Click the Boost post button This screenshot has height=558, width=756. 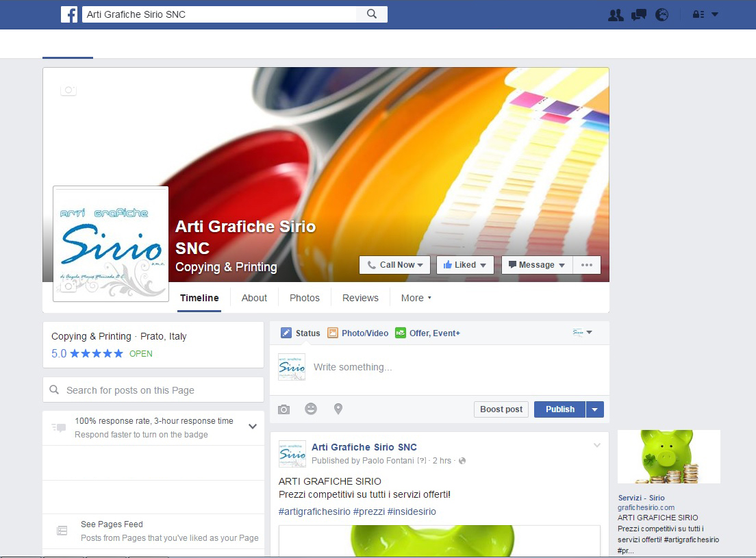pos(501,409)
